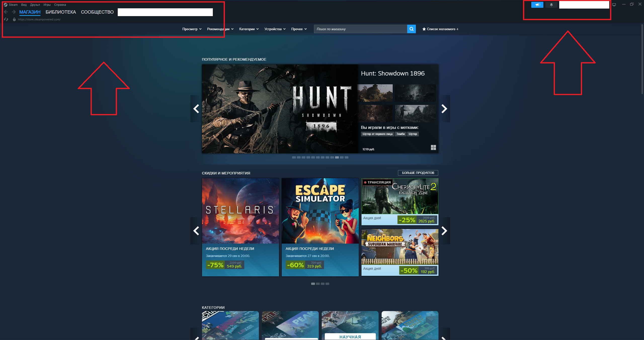Click the Поиск по магазину search field
Screen dimensions: 644x340
click(x=360, y=29)
